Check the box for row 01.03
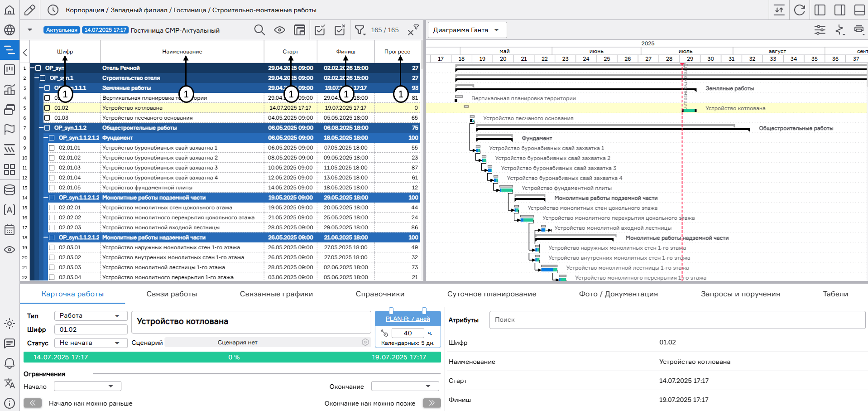The image size is (868, 411). 47,118
